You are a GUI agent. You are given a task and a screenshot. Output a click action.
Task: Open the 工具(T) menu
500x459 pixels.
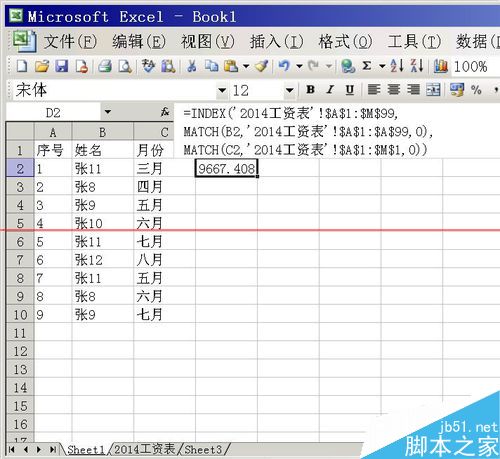414,42
